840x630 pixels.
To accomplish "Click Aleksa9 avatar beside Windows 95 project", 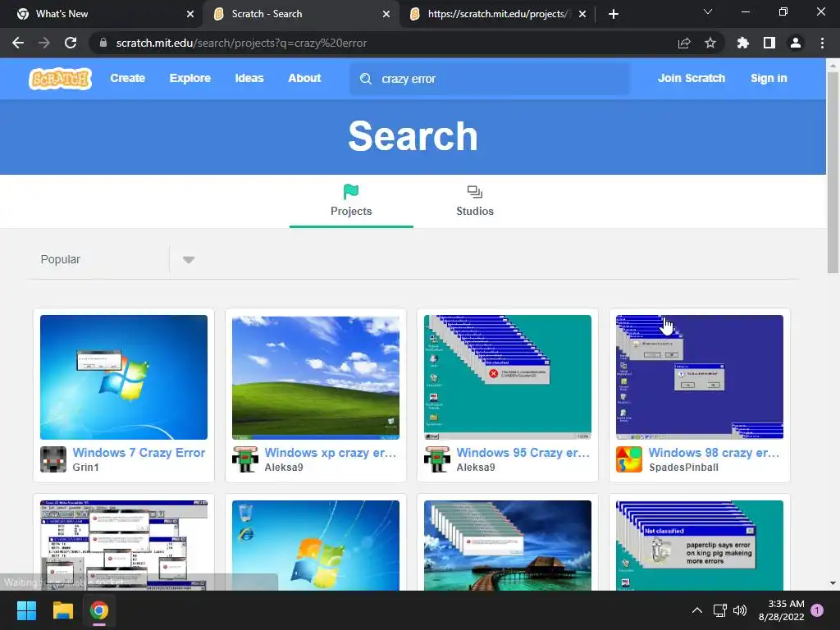I will [x=437, y=459].
